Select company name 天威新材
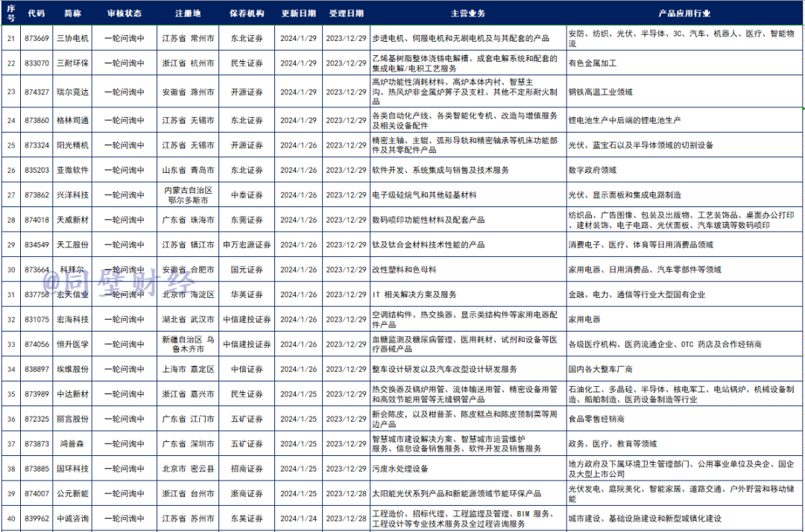 [72, 220]
